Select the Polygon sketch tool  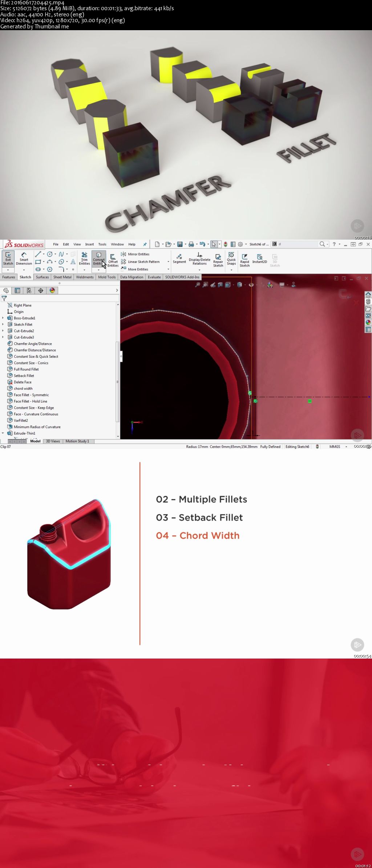point(50,269)
